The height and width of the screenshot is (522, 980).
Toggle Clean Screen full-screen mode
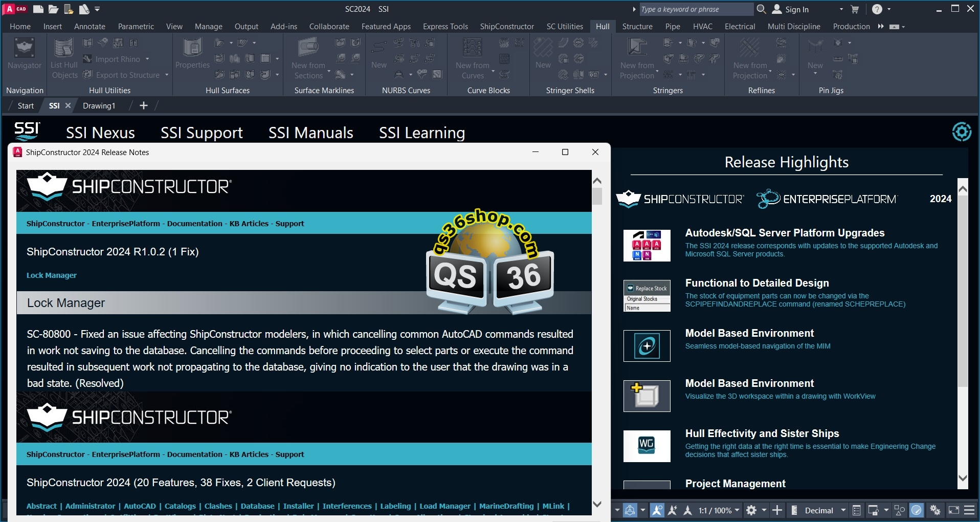(x=954, y=510)
